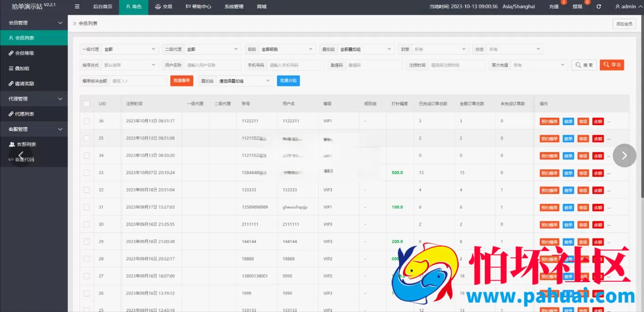Check the checkbox for UID 36 row
The image size is (644, 312).
[87, 121]
